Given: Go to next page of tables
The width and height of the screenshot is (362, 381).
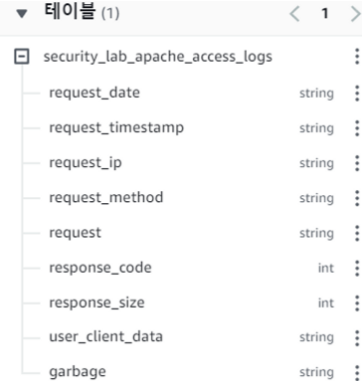Looking at the screenshot, I should (x=356, y=14).
